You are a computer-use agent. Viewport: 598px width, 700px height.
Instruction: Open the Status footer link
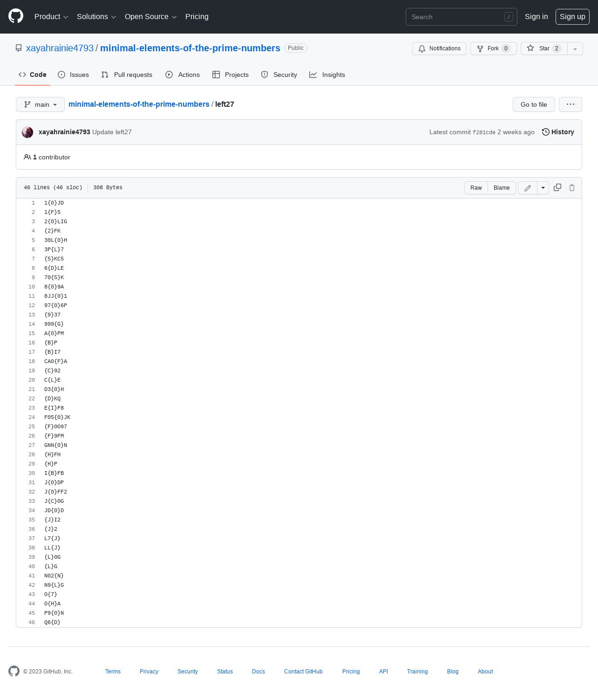tap(225, 672)
